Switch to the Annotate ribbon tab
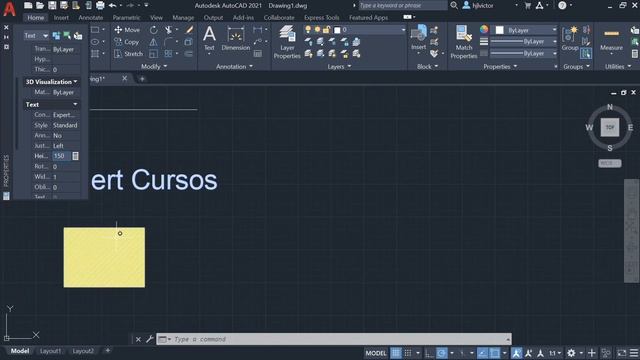This screenshot has height=360, width=640. pos(91,18)
